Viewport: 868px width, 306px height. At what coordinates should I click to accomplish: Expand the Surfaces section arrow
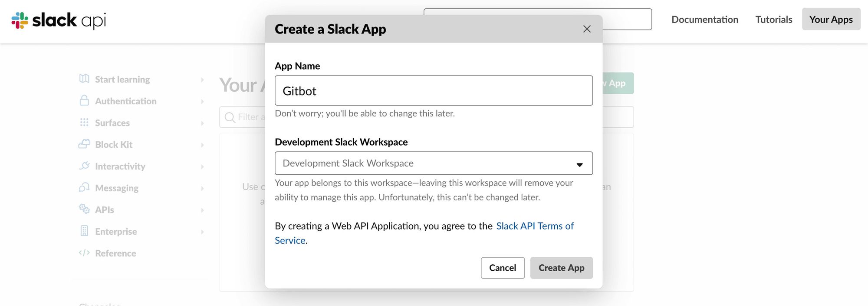pos(202,123)
